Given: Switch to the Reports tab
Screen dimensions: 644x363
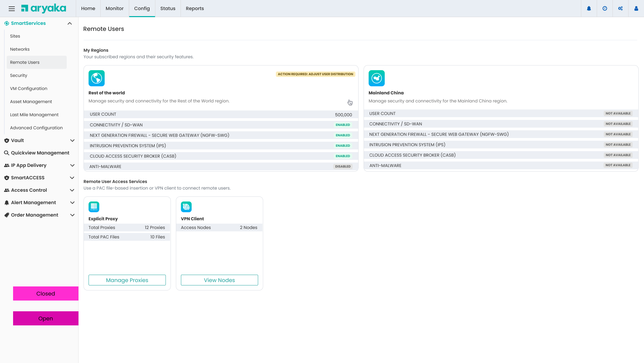Looking at the screenshot, I should coord(195,8).
